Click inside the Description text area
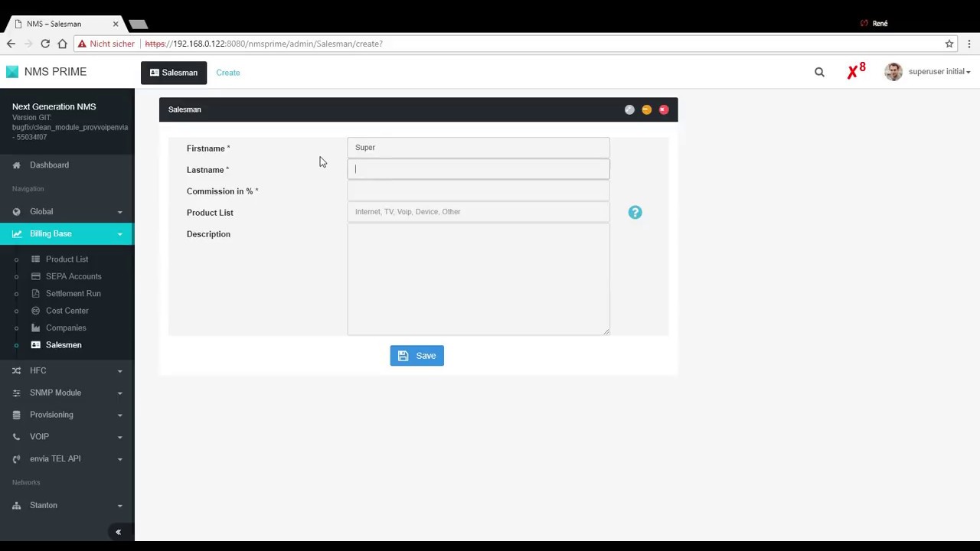The width and height of the screenshot is (980, 551). [x=479, y=279]
